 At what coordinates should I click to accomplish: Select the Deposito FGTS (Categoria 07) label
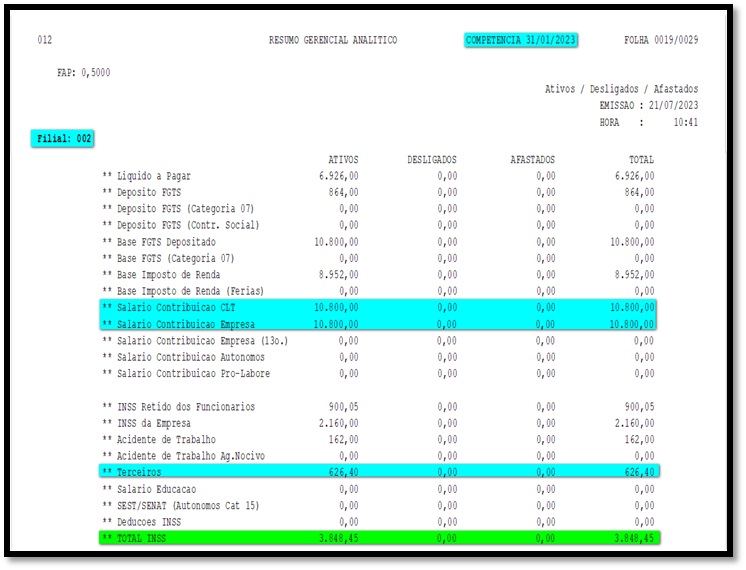coord(186,208)
